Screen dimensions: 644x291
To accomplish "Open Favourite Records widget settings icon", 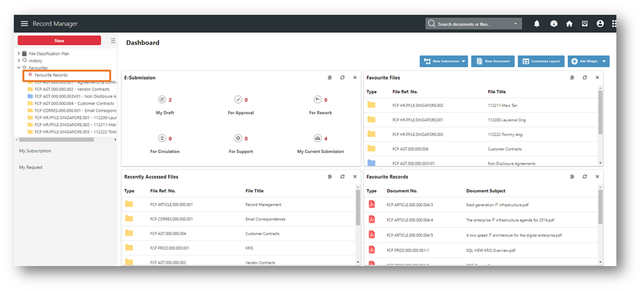I will tap(572, 177).
